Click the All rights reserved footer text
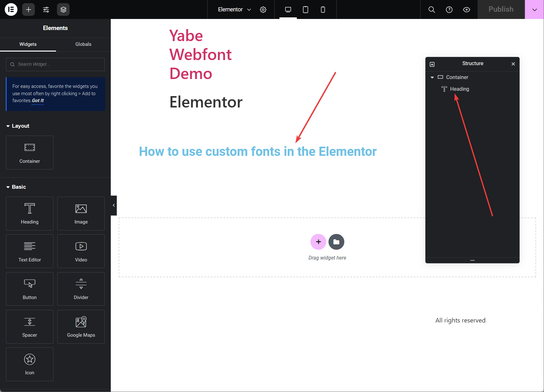Image resolution: width=544 pixels, height=392 pixels. 460,320
